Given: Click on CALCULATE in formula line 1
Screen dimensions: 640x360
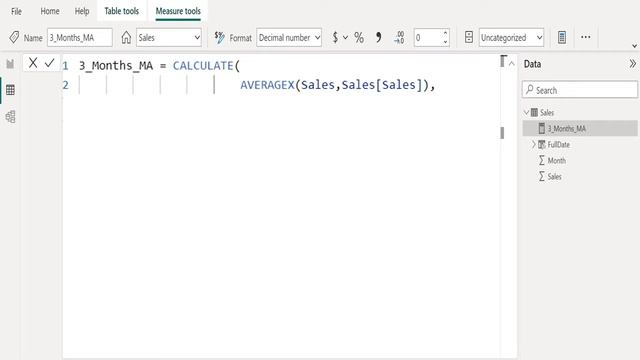Looking at the screenshot, I should coord(203,66).
